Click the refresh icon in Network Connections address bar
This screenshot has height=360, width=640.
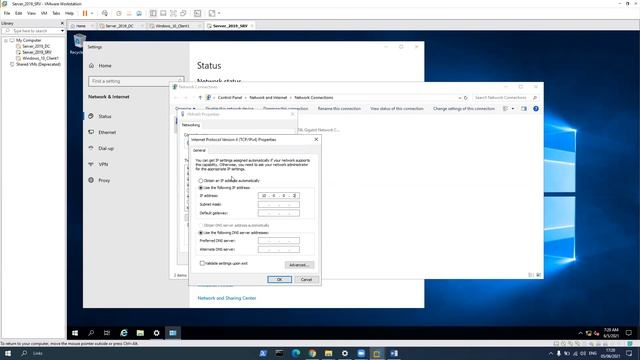(x=466, y=98)
